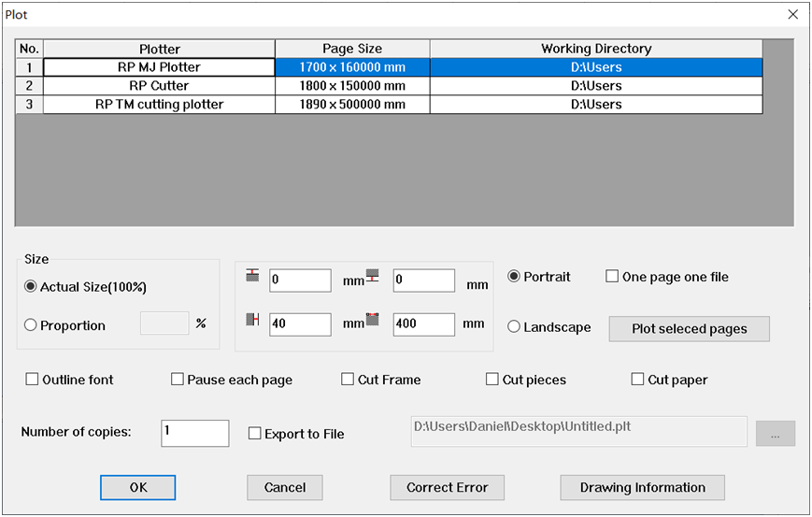Choose Proportion size option
Screen dimensions: 812x517
click(31, 325)
